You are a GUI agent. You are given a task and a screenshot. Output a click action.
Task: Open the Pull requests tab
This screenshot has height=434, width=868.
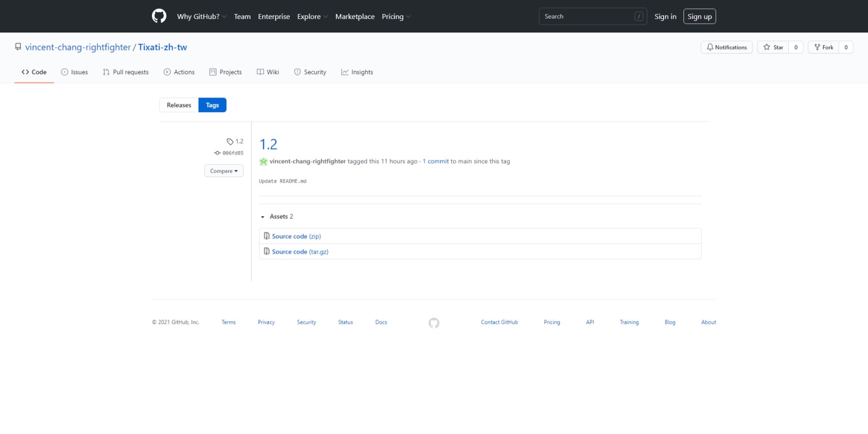tap(126, 72)
